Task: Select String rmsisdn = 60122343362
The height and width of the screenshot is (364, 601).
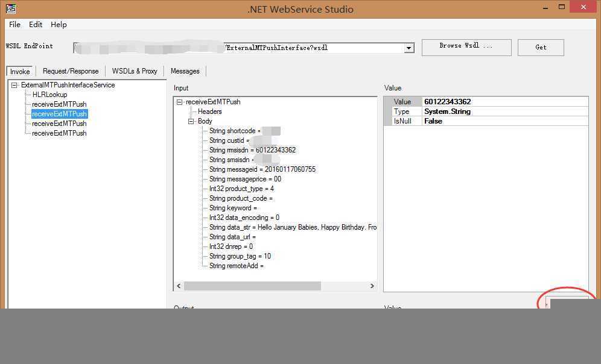Action: click(x=252, y=150)
